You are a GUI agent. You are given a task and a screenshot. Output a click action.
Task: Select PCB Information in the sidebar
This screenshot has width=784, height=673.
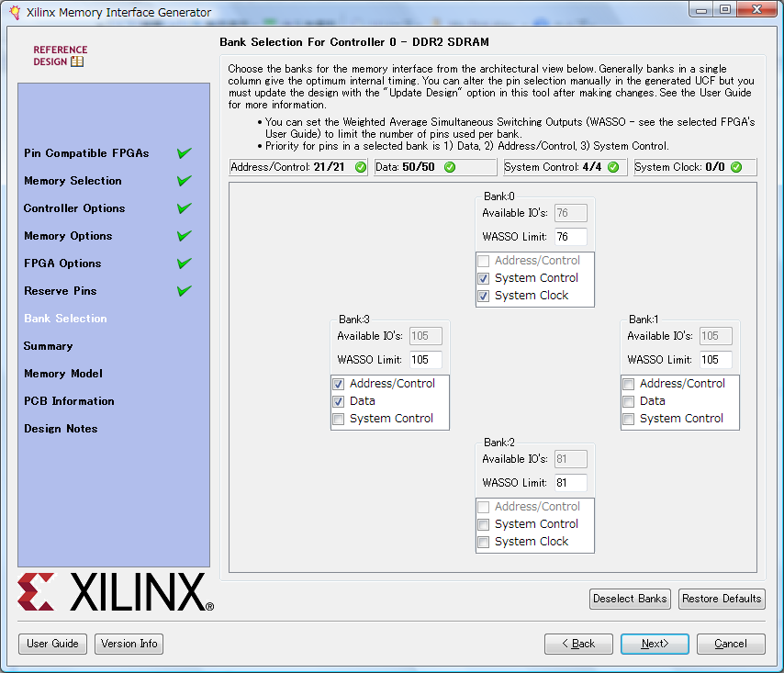pos(69,401)
